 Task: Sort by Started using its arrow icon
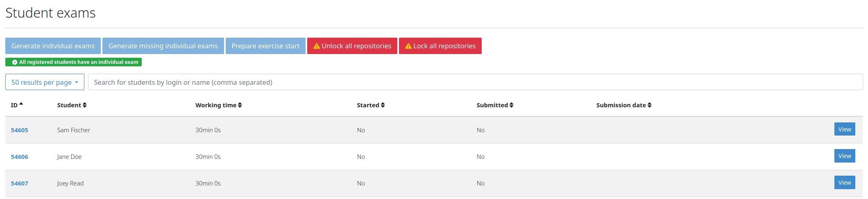(383, 105)
